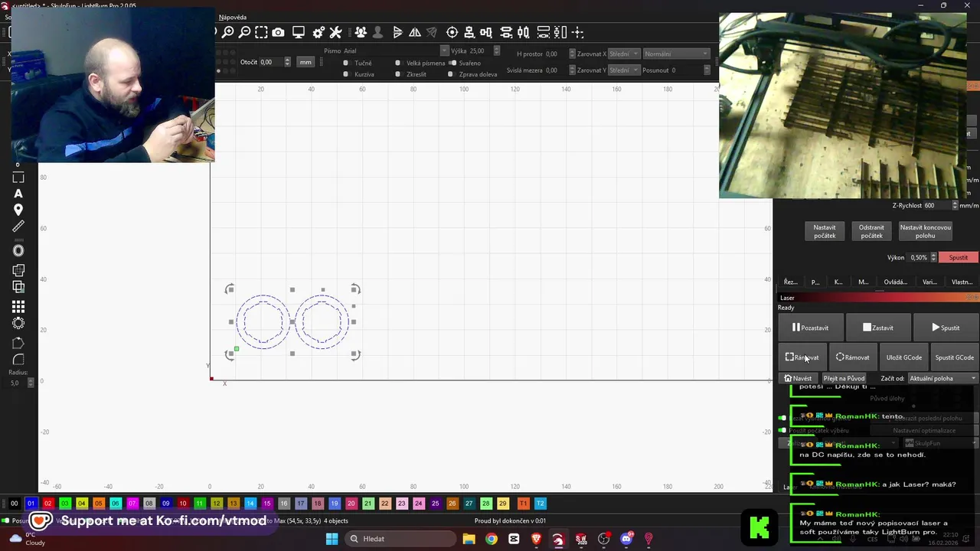980x551 pixels.
Task: Click the Otočit rotation stepper
Action: click(x=287, y=62)
